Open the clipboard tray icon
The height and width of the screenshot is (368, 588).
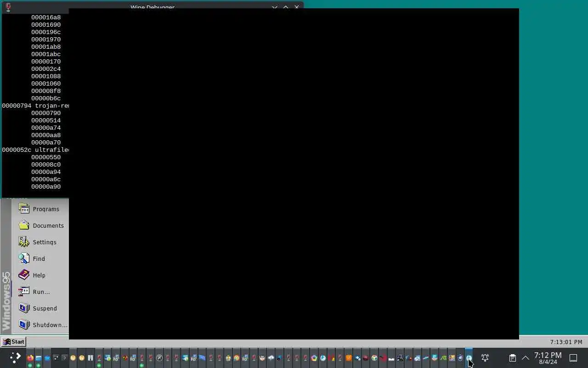(513, 358)
